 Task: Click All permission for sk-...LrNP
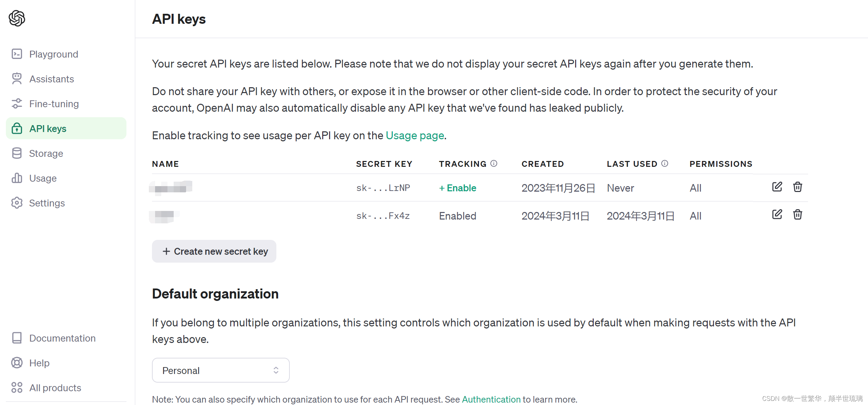[x=695, y=188]
